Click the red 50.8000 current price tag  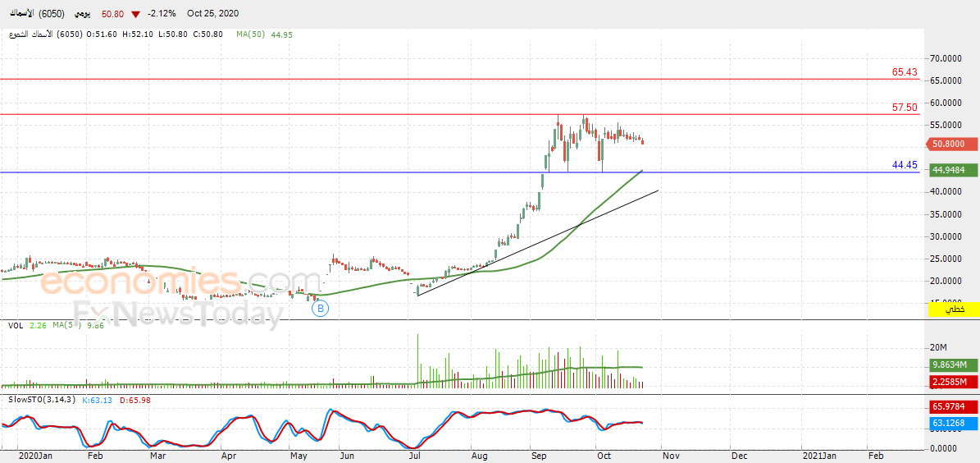(x=952, y=144)
